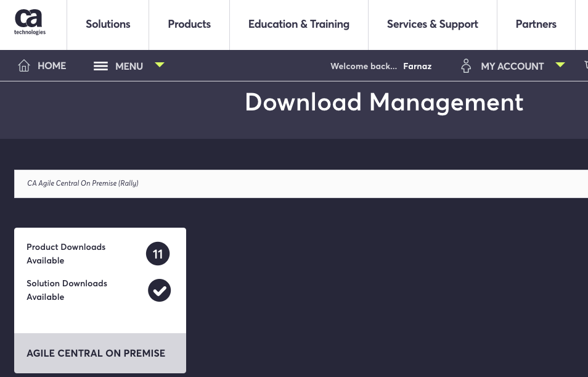Click the 11 product downloads badge
Image resolution: width=588 pixels, height=377 pixels.
click(x=158, y=254)
